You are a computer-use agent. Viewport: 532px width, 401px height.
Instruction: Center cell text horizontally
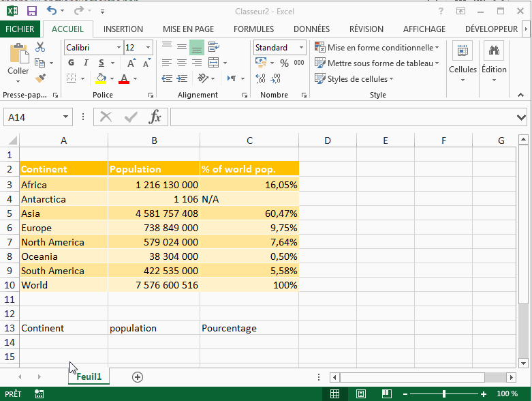click(182, 63)
